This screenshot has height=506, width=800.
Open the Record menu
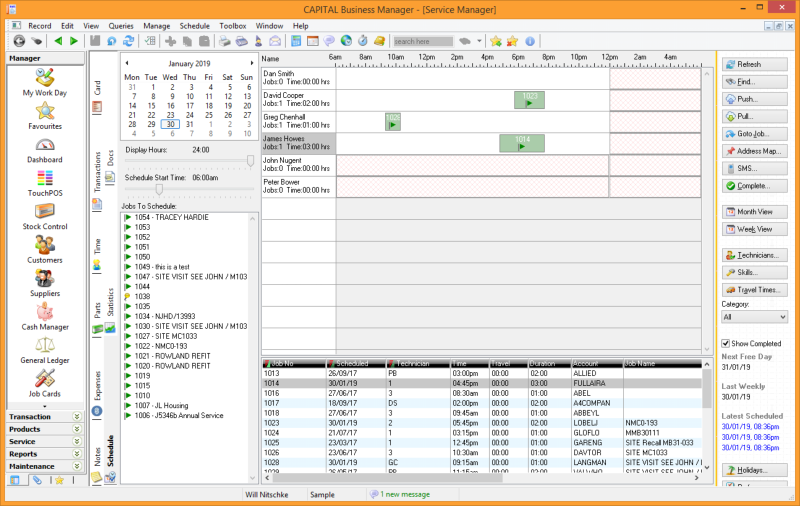[x=39, y=26]
